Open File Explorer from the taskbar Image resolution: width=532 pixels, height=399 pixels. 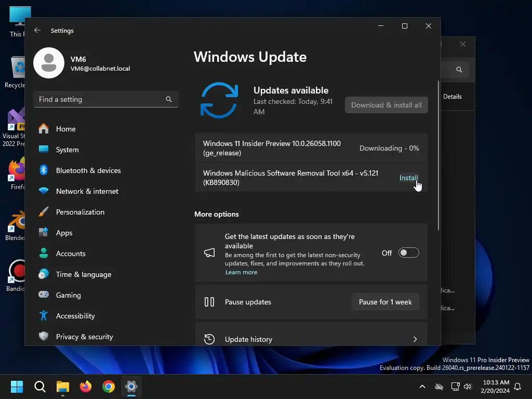[x=63, y=387]
